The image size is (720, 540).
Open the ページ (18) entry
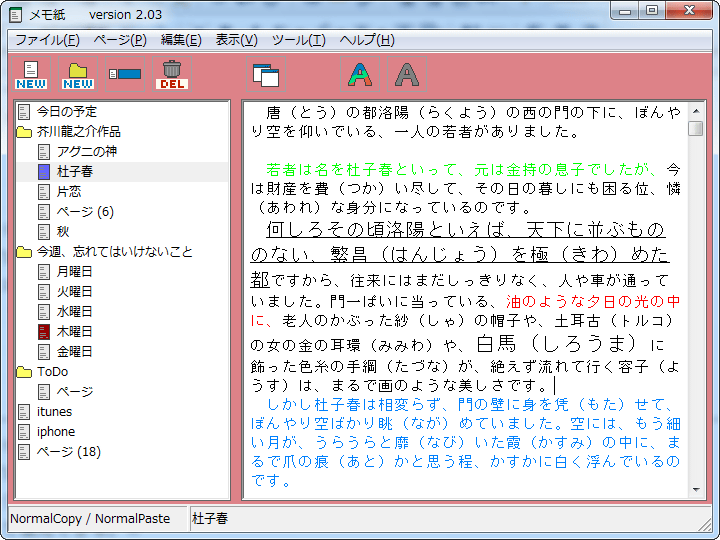(69, 452)
